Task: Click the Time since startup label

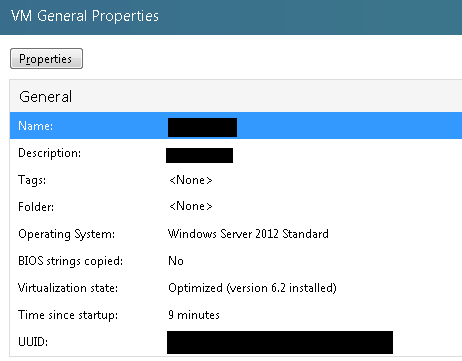Action: tap(68, 315)
